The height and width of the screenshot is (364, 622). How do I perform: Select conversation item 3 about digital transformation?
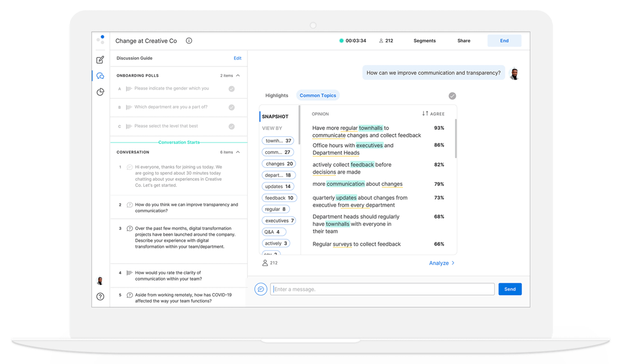178,241
